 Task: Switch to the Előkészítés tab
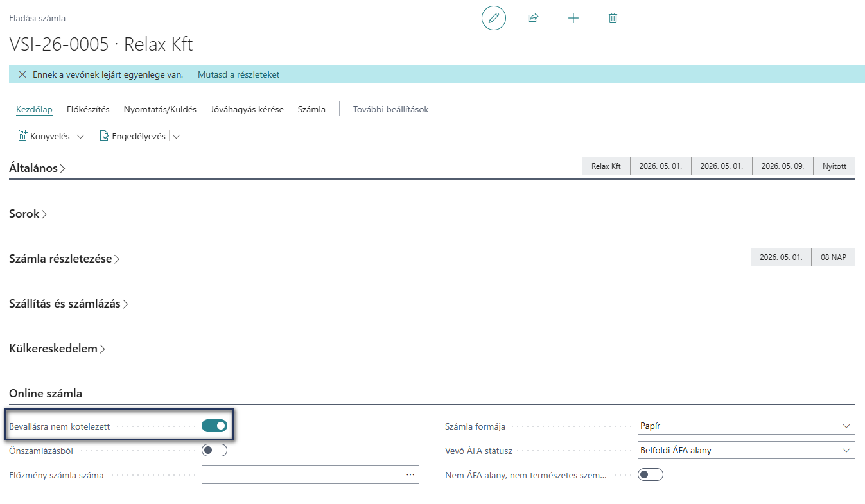tap(88, 109)
